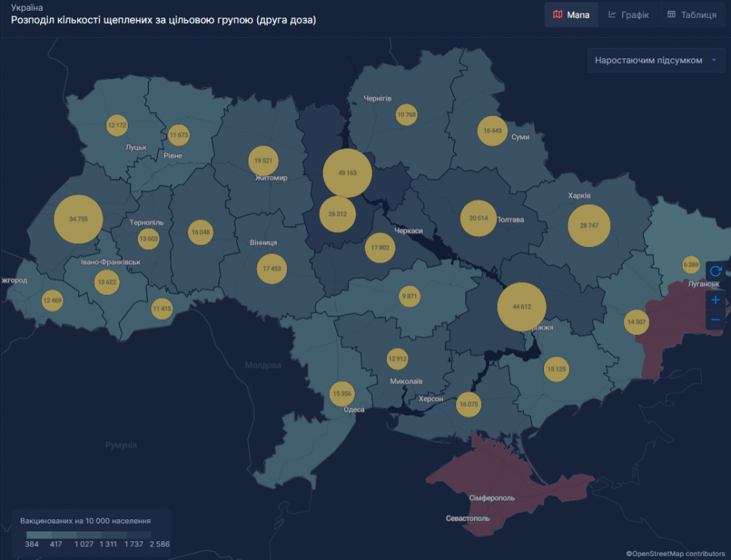The height and width of the screenshot is (560, 731).
Task: Select the Odesa bubble showing 15 356
Action: click(x=343, y=394)
